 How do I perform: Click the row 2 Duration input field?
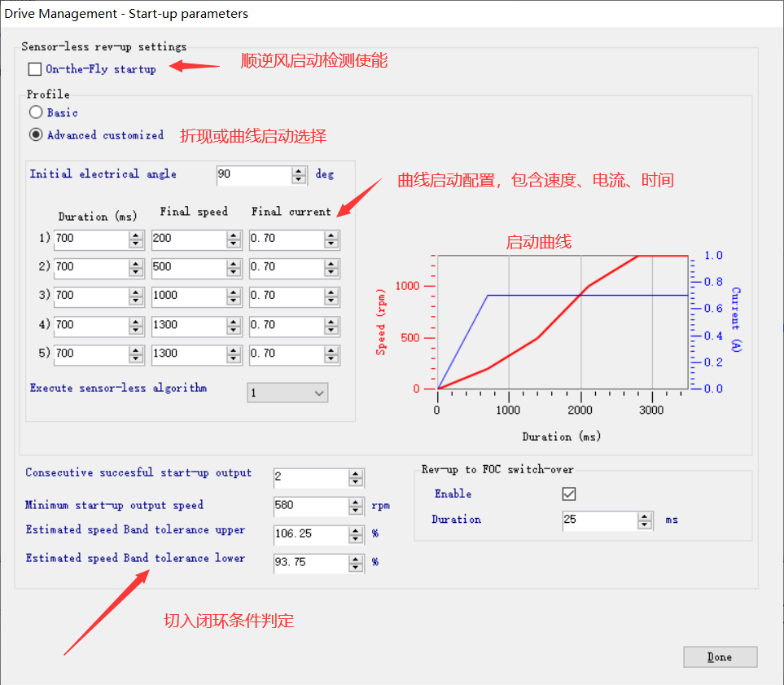coord(91,267)
